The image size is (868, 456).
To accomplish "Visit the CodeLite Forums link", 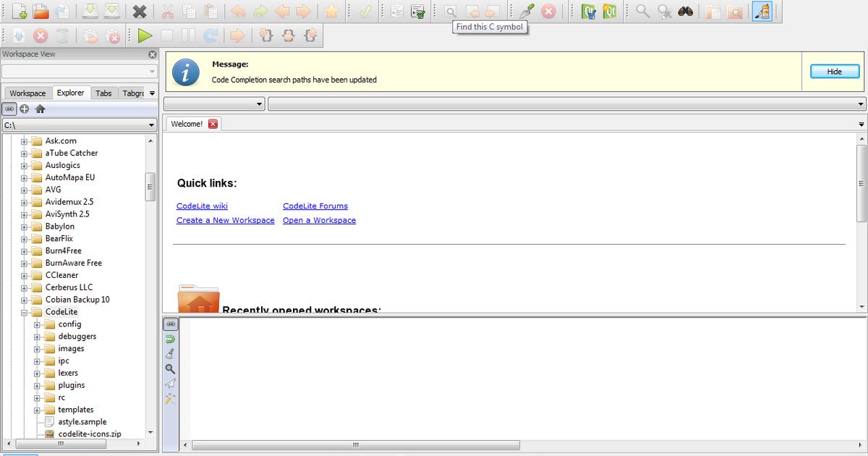I will coord(315,206).
